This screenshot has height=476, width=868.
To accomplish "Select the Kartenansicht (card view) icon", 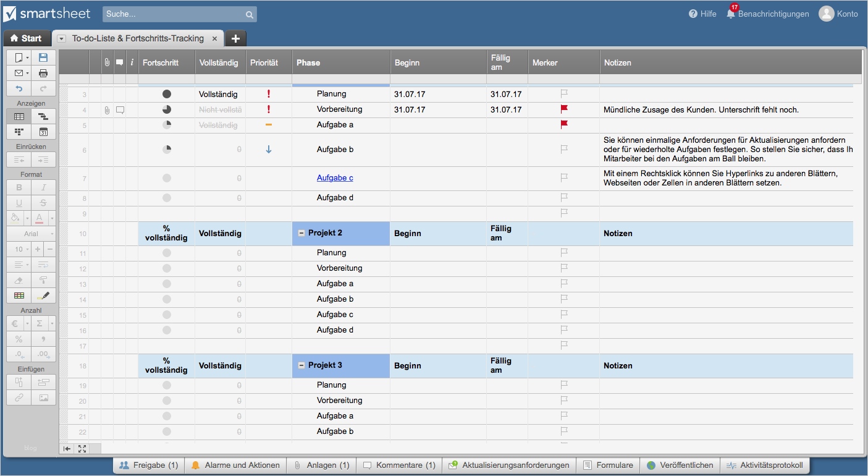I will (19, 131).
